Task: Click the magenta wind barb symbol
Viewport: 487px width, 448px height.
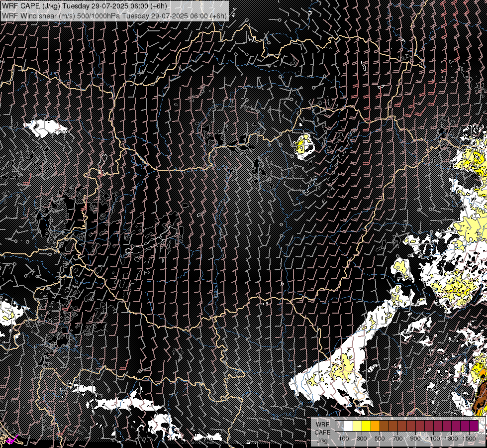Action: point(13,440)
